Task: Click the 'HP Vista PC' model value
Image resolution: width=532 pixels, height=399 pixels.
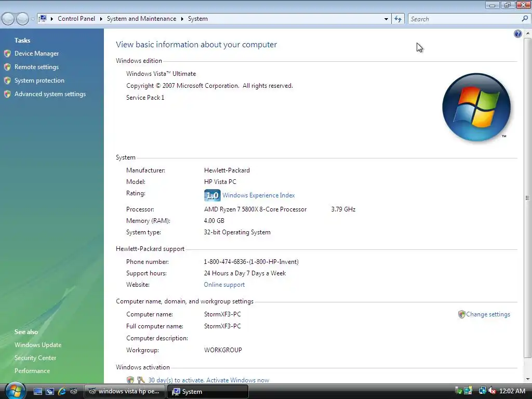Action: pyautogui.click(x=220, y=182)
